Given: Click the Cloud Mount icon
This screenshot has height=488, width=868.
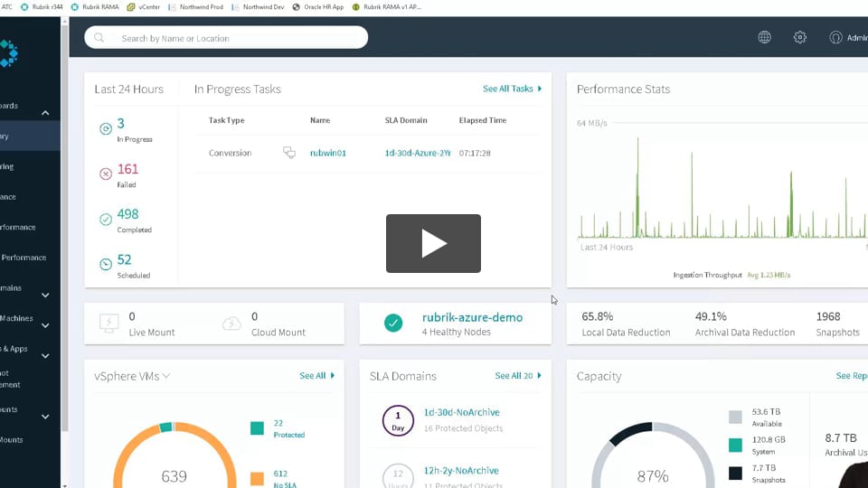Looking at the screenshot, I should tap(231, 324).
